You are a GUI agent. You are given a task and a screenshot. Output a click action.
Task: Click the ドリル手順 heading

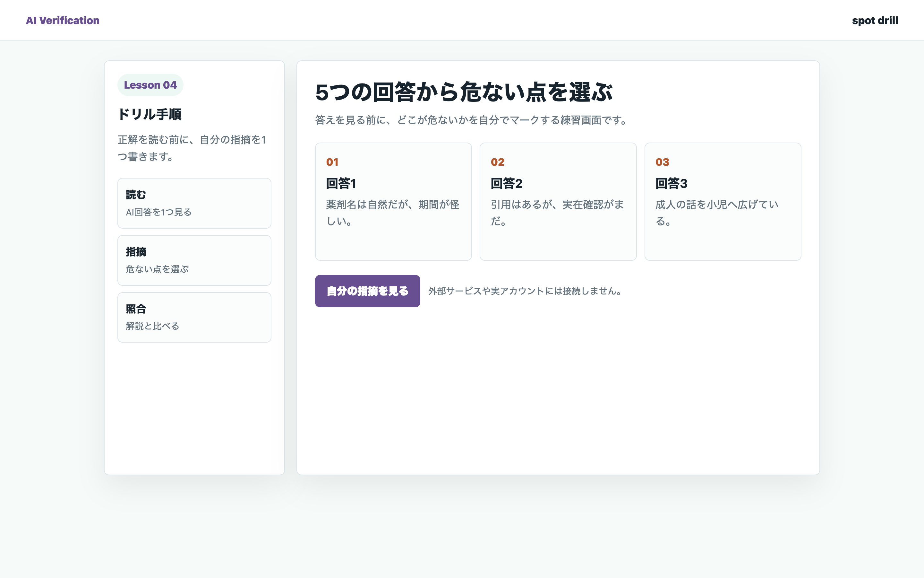[150, 114]
